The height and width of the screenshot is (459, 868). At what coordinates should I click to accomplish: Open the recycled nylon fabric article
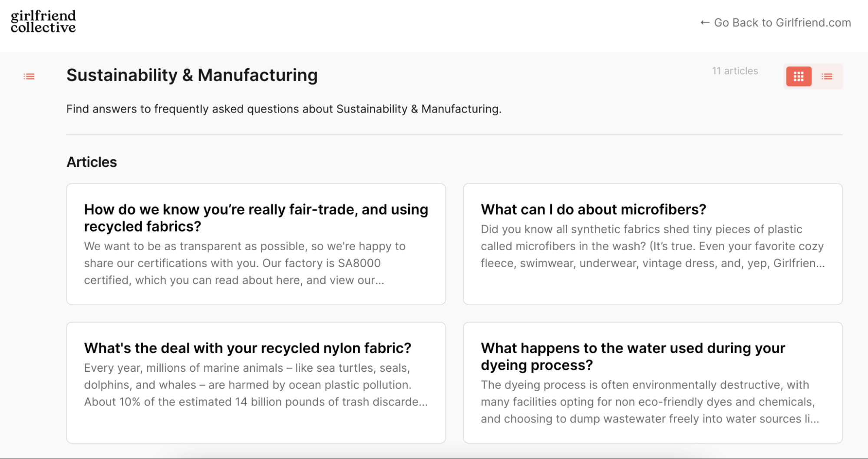pos(248,348)
